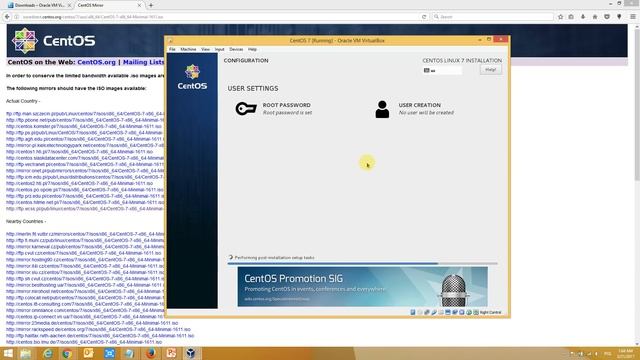Open the Windows Start button
This screenshot has width=640, height=360.
pos(8,353)
